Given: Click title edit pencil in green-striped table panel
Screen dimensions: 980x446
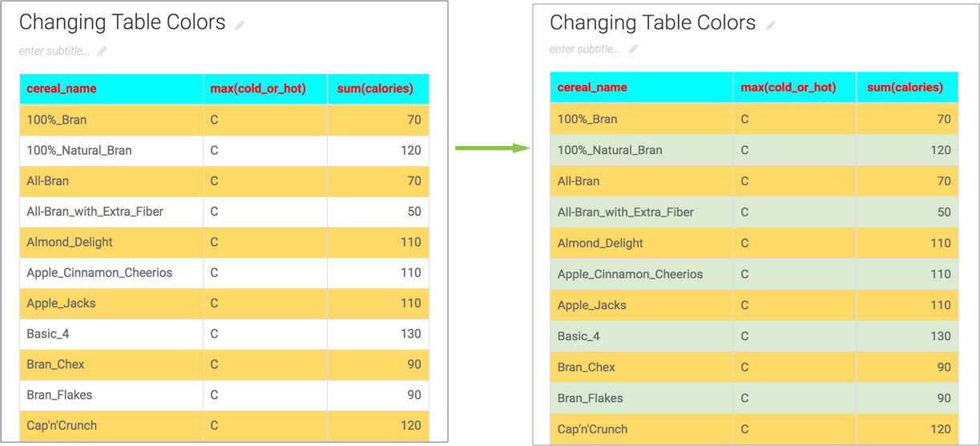Looking at the screenshot, I should click(x=770, y=26).
